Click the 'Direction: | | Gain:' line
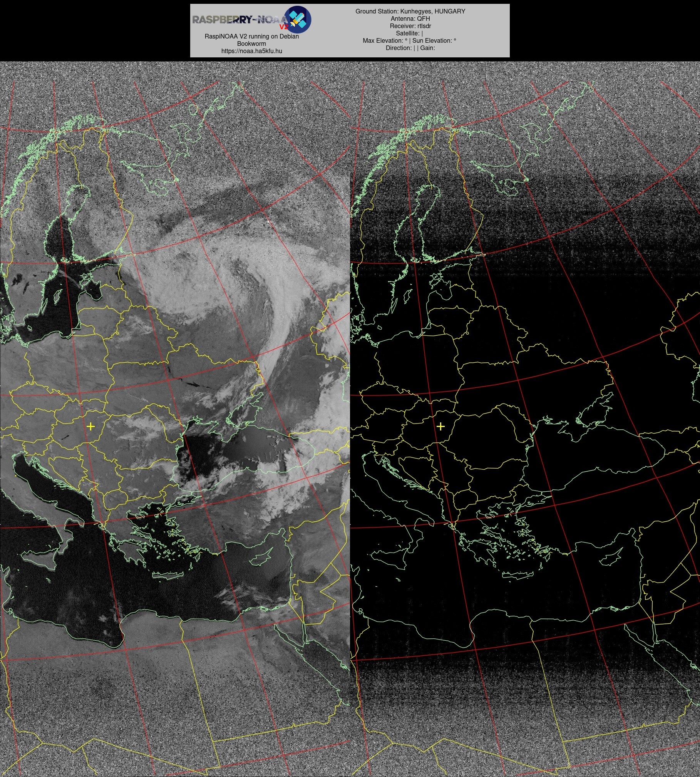700x777 pixels. pos(410,48)
